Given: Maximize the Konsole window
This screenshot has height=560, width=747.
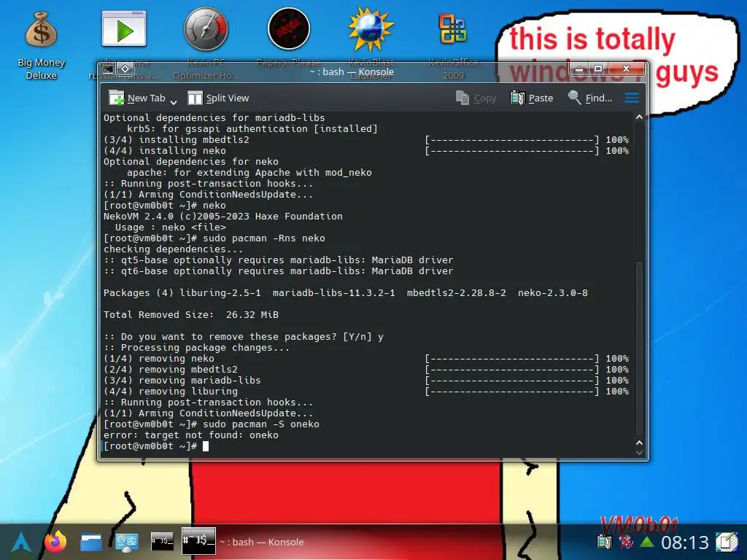Looking at the screenshot, I should [x=598, y=69].
